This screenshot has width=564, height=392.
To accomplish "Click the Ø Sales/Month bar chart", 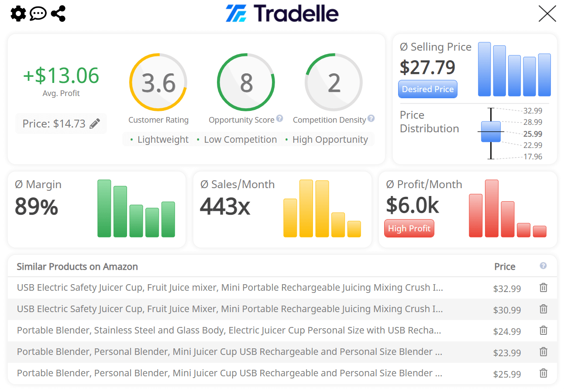I will coord(322,210).
